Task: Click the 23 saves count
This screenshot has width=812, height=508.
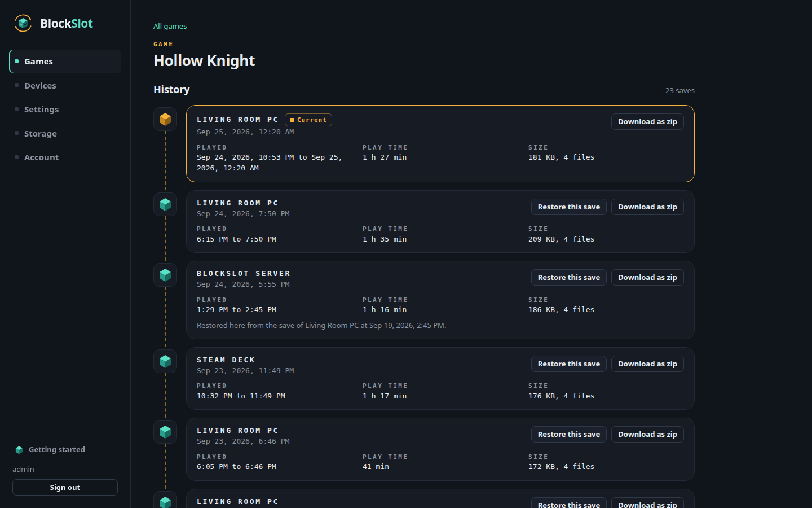Action: (679, 91)
